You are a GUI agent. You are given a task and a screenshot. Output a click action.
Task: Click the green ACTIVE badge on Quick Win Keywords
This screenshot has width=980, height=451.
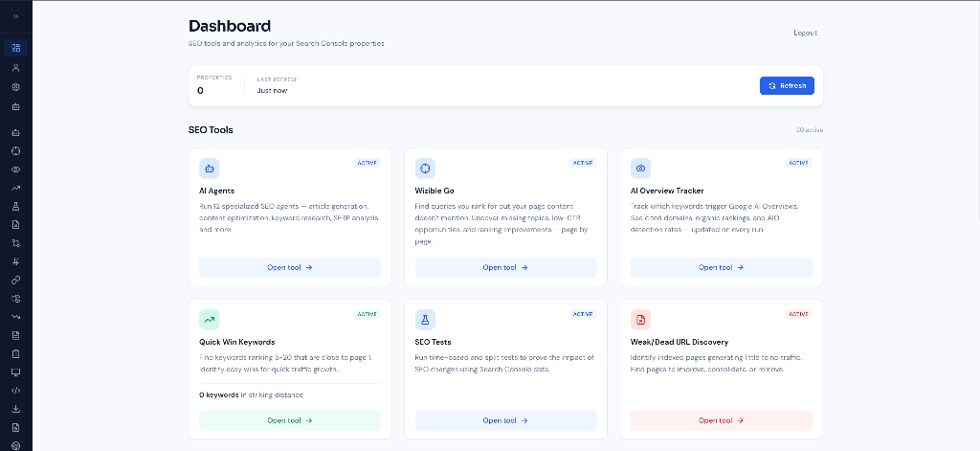(x=367, y=314)
